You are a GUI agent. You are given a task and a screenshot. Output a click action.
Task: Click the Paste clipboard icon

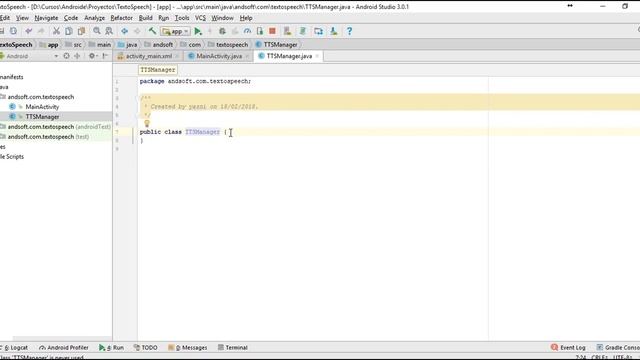pos(81,31)
